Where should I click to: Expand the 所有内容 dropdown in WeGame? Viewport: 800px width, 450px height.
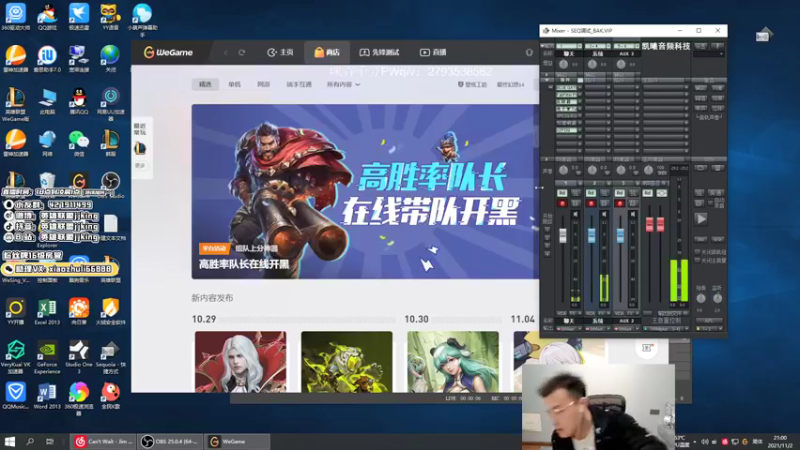coord(343,84)
